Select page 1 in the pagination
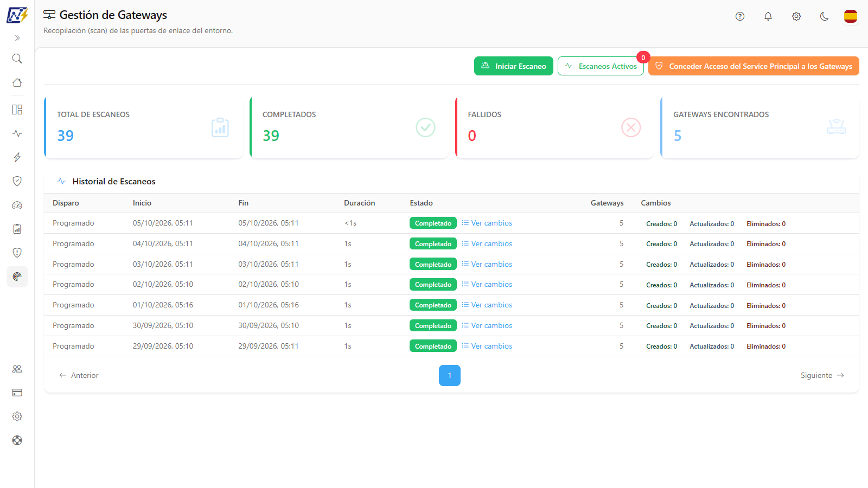 click(x=450, y=375)
